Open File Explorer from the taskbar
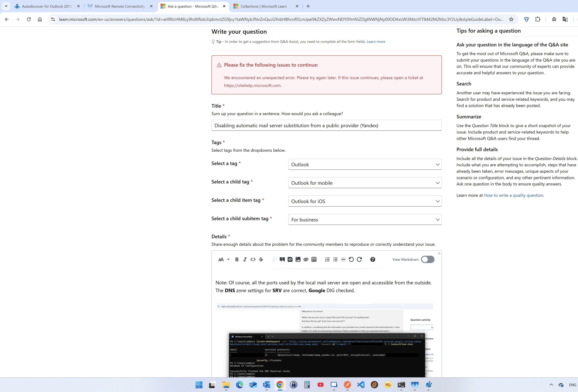Viewport: 578px width, 392px height. 226,385
